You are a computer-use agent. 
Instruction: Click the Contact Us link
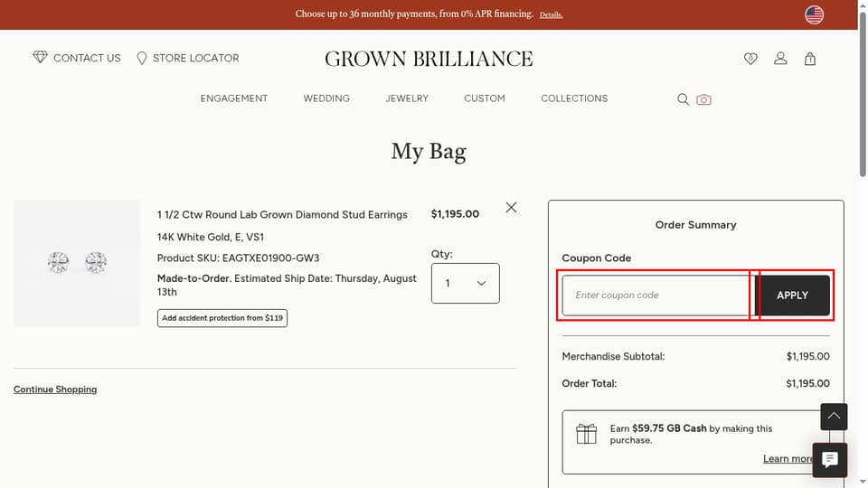87,58
